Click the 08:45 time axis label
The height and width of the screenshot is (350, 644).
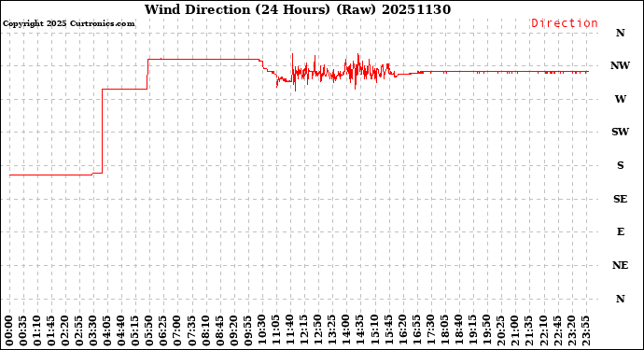pyautogui.click(x=219, y=330)
